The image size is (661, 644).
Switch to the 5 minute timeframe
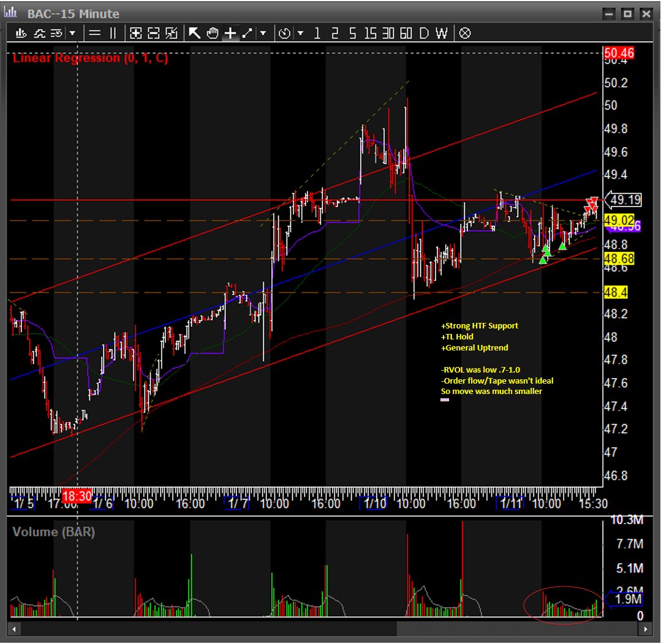(352, 33)
